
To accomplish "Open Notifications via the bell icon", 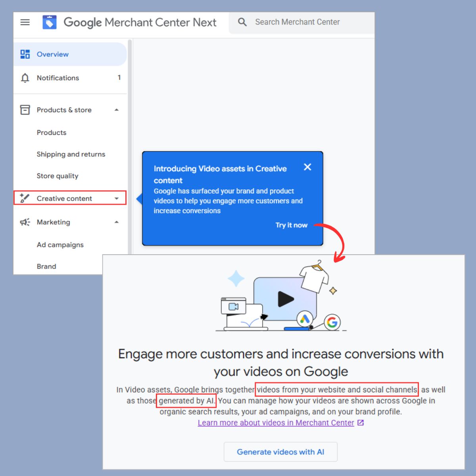I will point(25,78).
